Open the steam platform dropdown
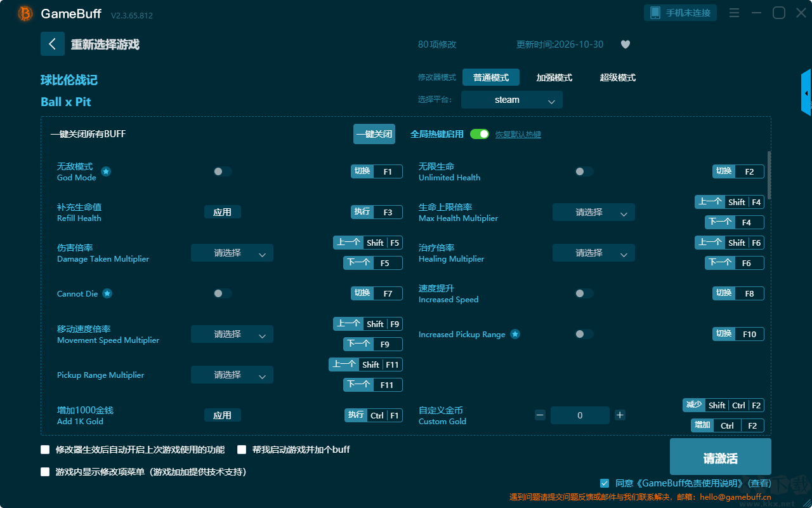 [x=512, y=100]
